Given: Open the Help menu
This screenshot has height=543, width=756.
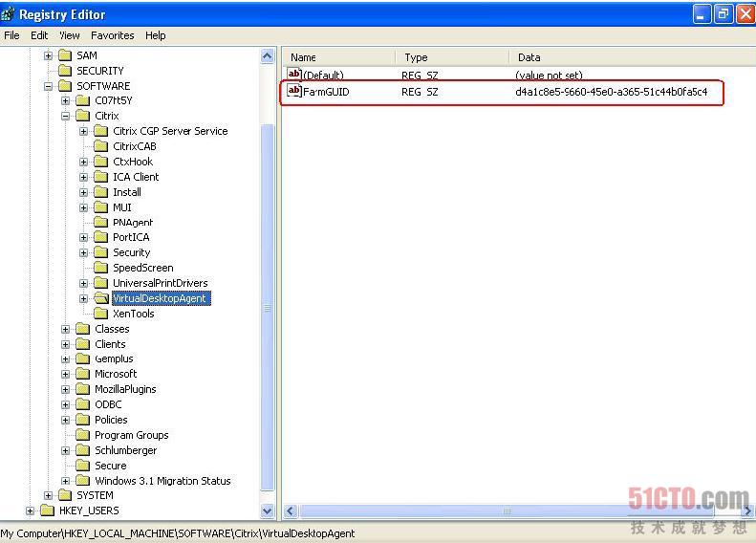Looking at the screenshot, I should point(155,35).
